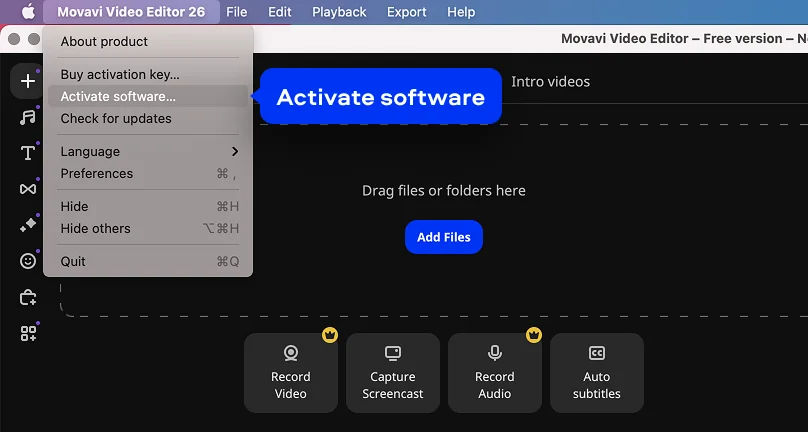Click the crown badge on Record Audio

point(534,335)
